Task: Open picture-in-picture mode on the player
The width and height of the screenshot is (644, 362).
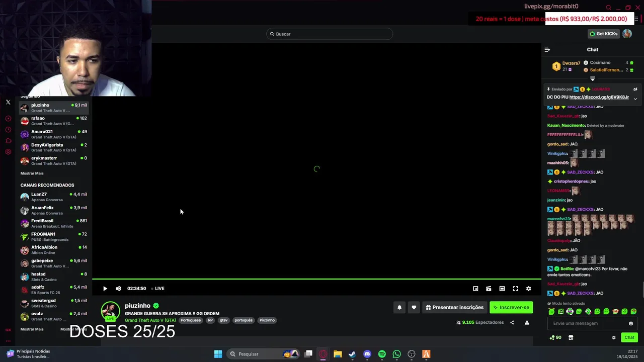Action: 475,289
